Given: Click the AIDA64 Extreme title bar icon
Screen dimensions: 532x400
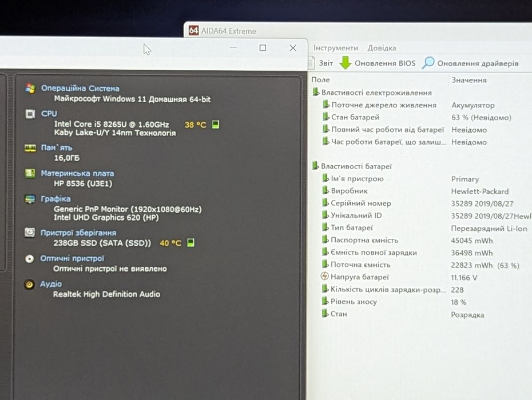Looking at the screenshot, I should (193, 30).
